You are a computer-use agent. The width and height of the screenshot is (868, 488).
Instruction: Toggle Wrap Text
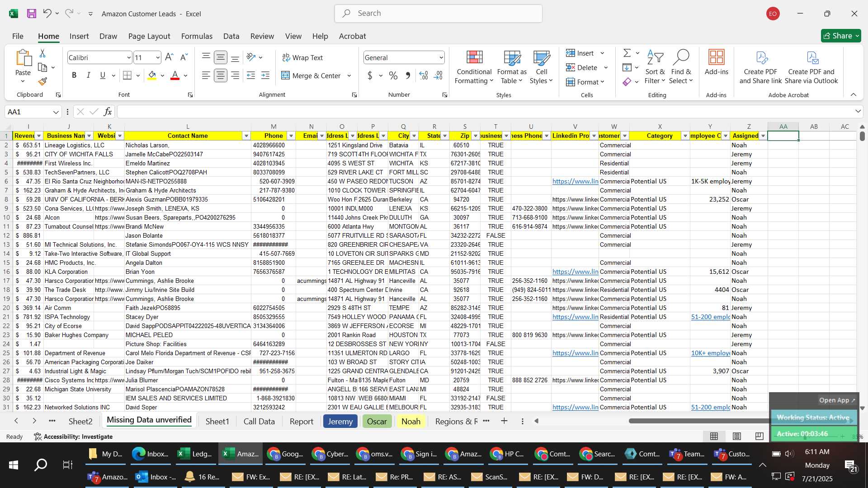coord(302,57)
